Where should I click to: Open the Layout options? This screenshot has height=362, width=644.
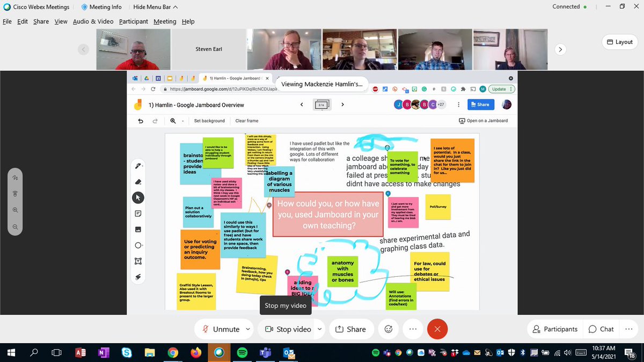coord(619,42)
